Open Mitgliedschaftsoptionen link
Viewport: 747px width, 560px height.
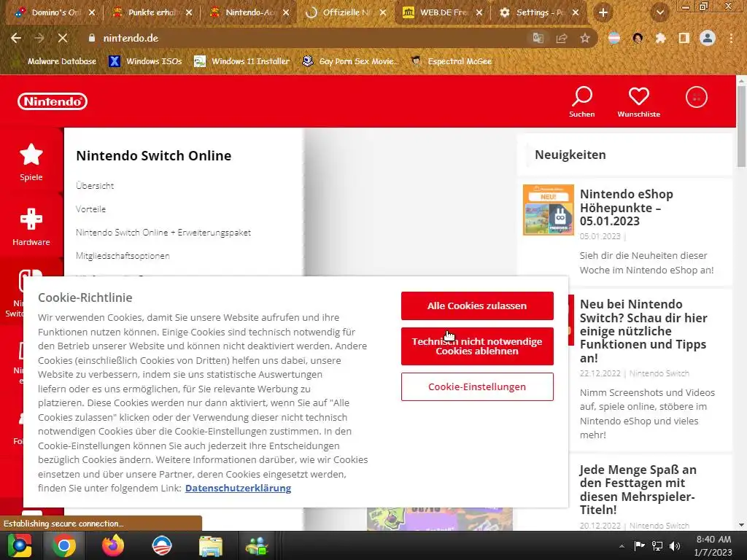(x=123, y=256)
